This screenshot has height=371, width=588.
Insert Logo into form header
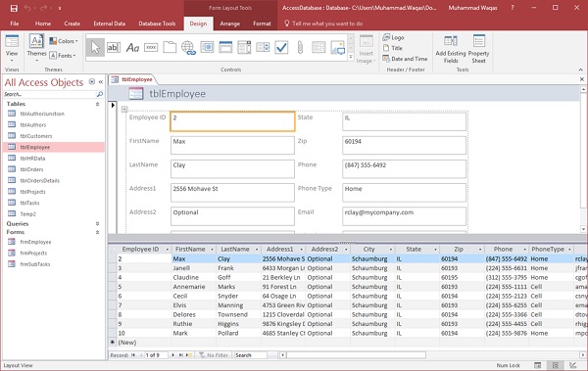pyautogui.click(x=393, y=37)
